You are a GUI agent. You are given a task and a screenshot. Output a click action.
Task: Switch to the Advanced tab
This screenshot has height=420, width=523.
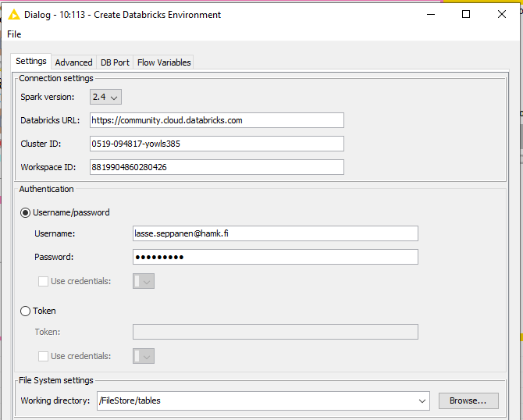pos(73,62)
